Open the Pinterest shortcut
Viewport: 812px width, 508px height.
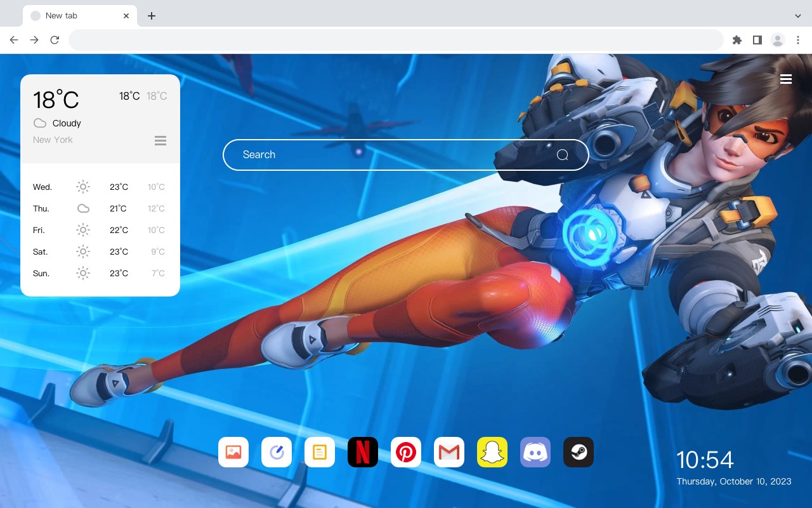tap(406, 452)
